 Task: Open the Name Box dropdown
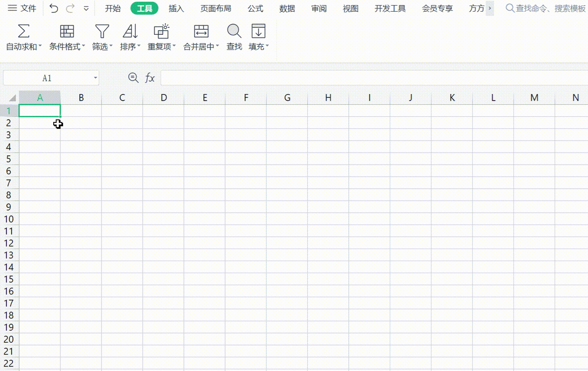pyautogui.click(x=95, y=77)
